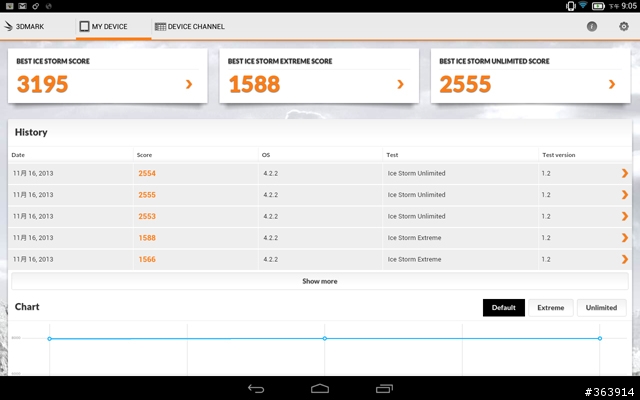Image resolution: width=640 pixels, height=400 pixels.
Task: Click the grid icon beside DEVICE CHANNEL
Action: [160, 27]
